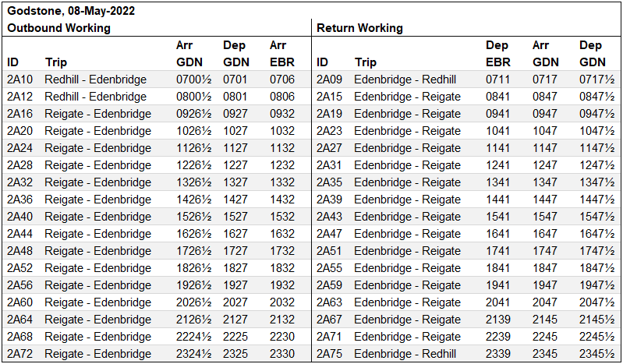Click arrival GDN time 1247
Viewport: 623px width, 364px height.
[x=545, y=165]
